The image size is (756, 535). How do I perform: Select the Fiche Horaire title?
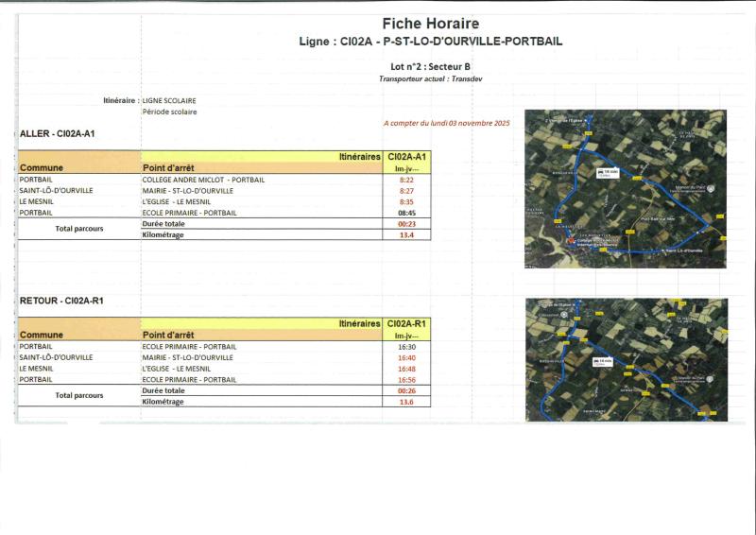(430, 23)
